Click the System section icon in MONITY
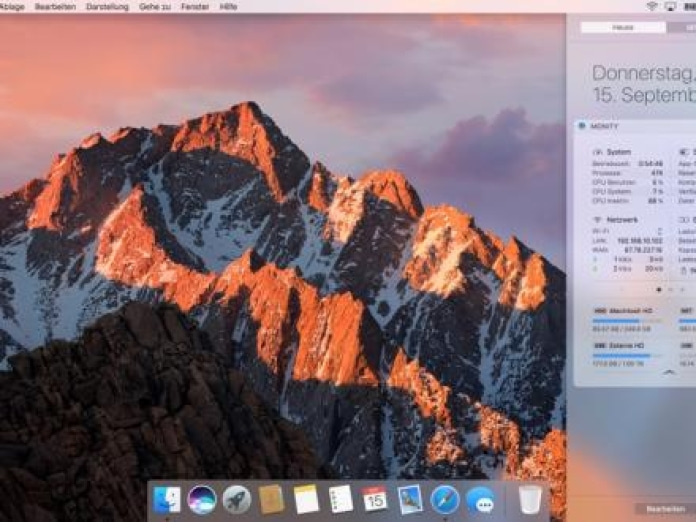Image resolution: width=696 pixels, height=522 pixels. 597,152
